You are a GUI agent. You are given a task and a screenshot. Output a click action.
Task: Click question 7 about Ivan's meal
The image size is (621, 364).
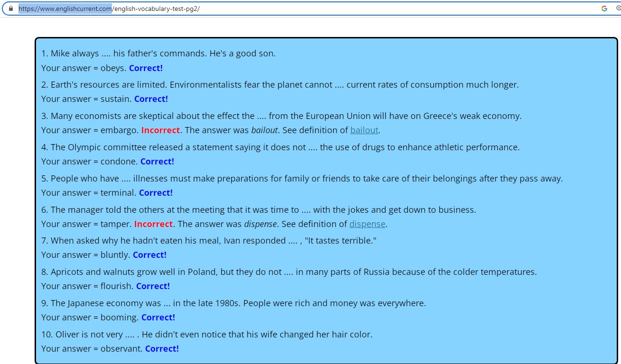[209, 241]
